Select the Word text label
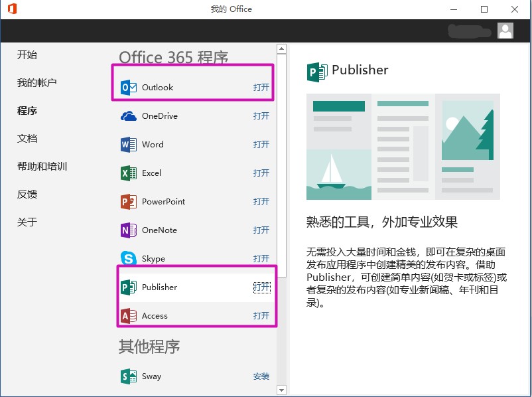532x397 pixels. 153,144
